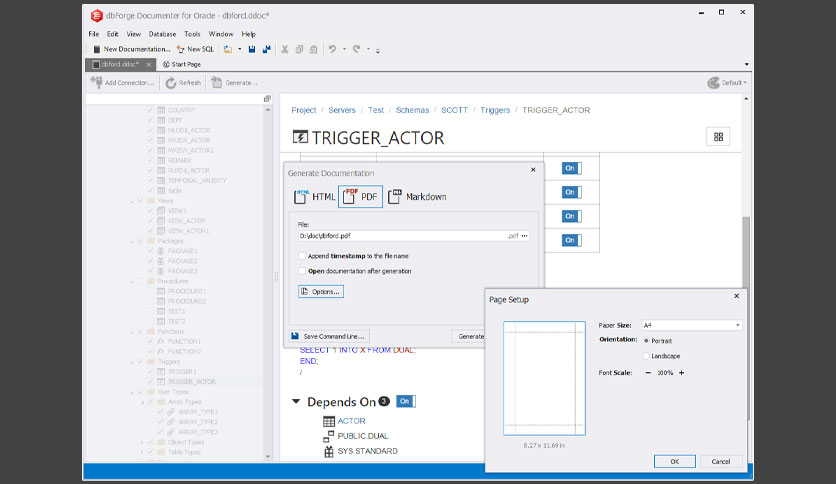Click the New SQL toolbar item
The width and height of the screenshot is (836, 484).
point(195,49)
